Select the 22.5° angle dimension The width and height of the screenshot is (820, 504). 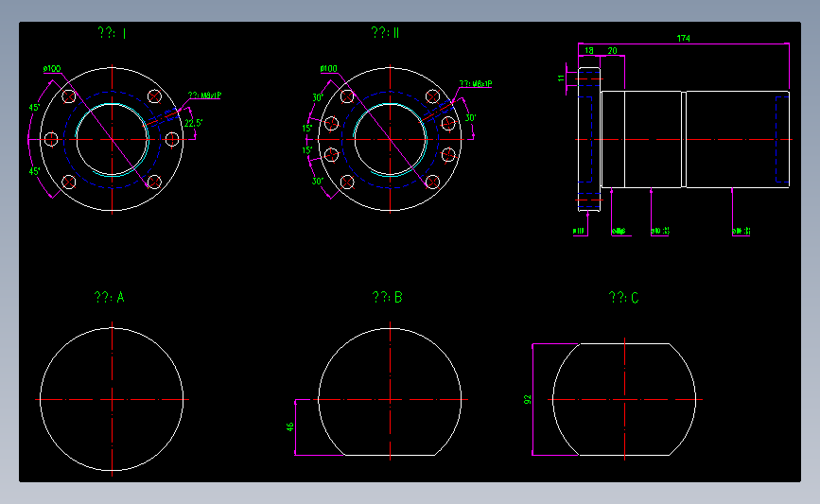pos(193,123)
